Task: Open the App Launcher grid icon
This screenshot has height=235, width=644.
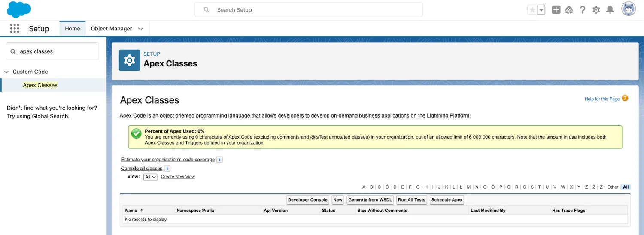Action: (15, 29)
